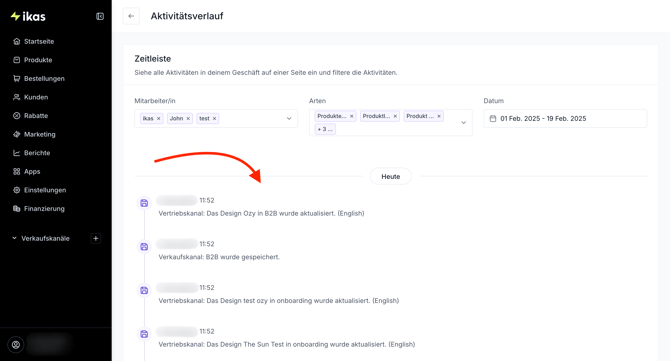
Task: Click the Zeitleiste heading
Action: click(x=153, y=59)
